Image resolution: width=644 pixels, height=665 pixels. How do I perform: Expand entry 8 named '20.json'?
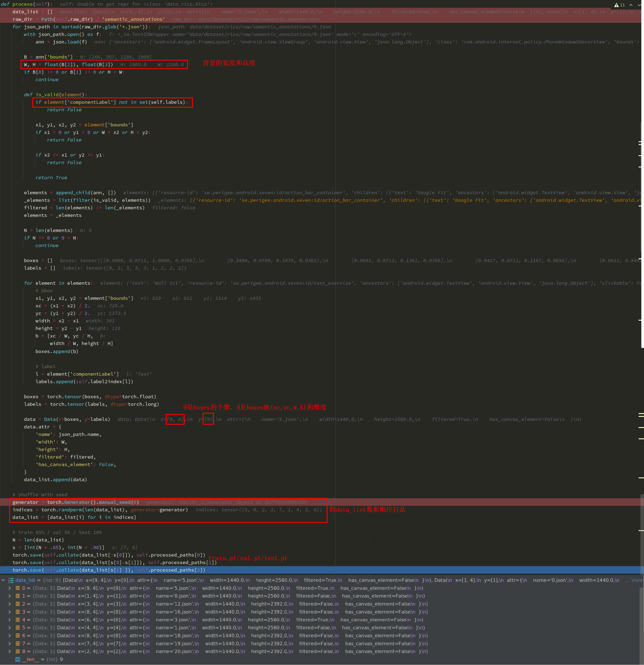point(10,651)
